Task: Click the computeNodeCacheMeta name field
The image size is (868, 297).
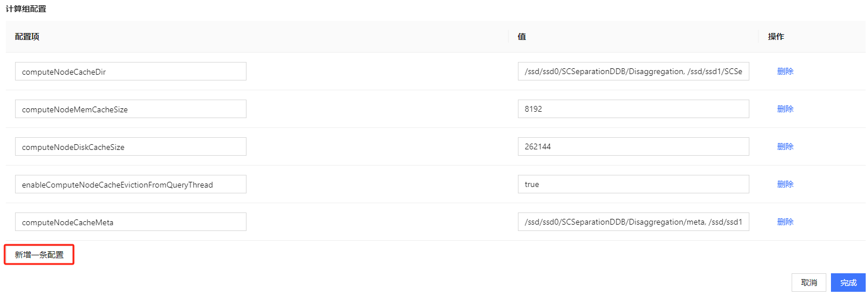Action: [x=130, y=222]
